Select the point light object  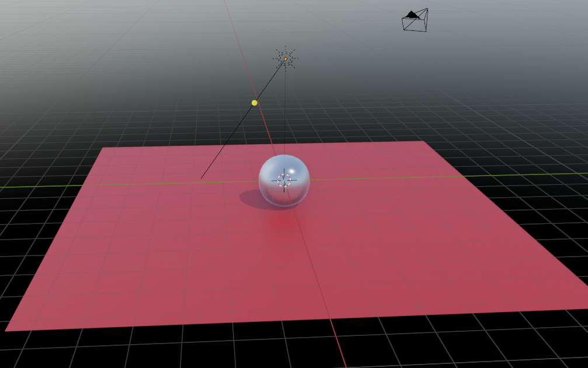(x=286, y=59)
